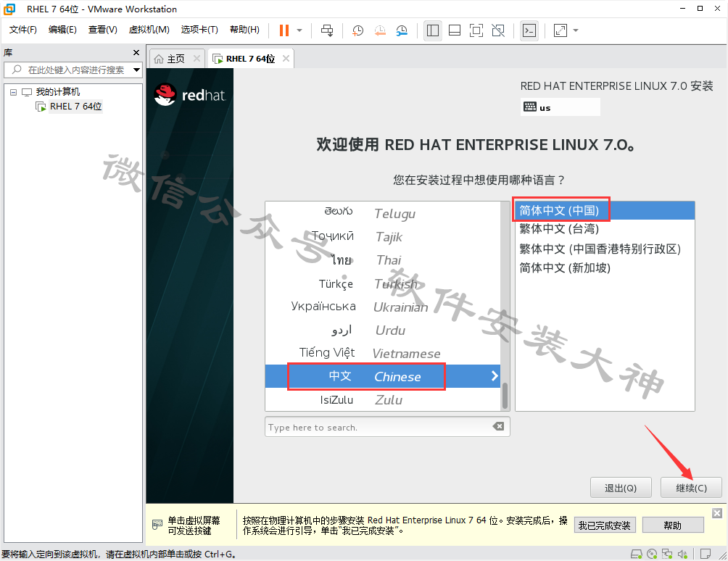Click the library search box
Screen dimensions: 728x561
[x=72, y=70]
